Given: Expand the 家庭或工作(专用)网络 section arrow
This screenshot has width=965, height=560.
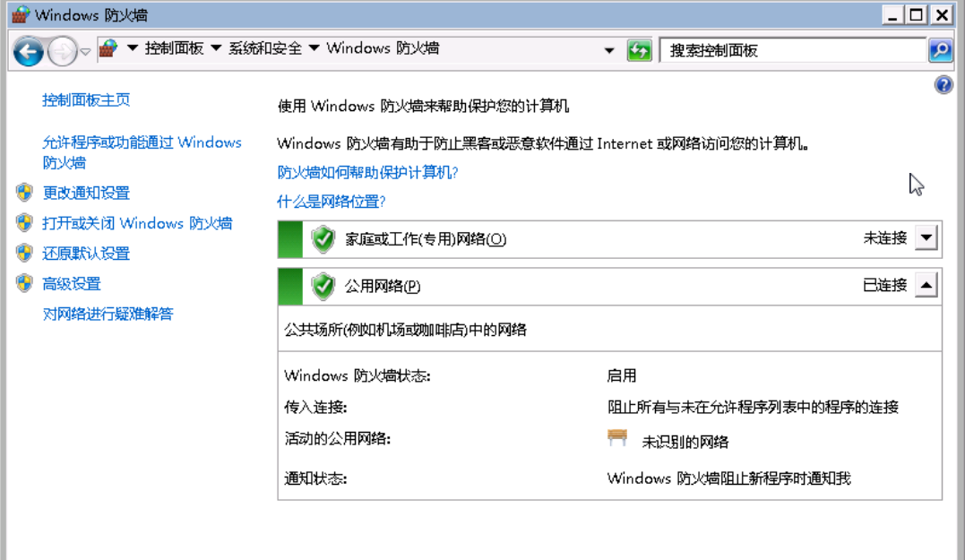Looking at the screenshot, I should [926, 237].
